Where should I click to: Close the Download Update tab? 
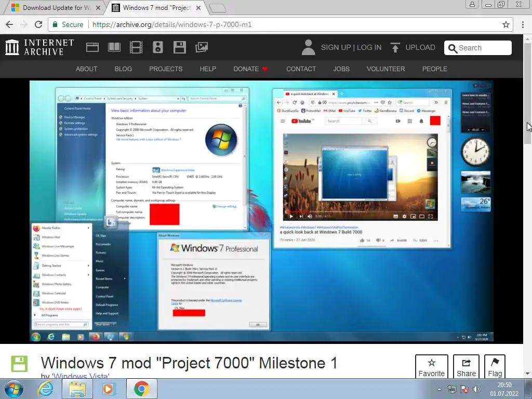[x=98, y=8]
